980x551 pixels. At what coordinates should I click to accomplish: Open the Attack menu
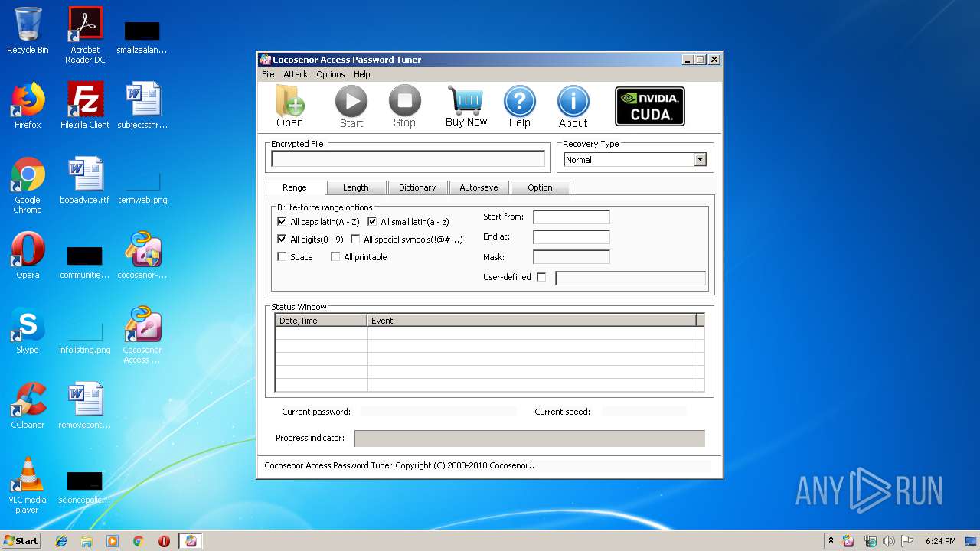[x=296, y=74]
